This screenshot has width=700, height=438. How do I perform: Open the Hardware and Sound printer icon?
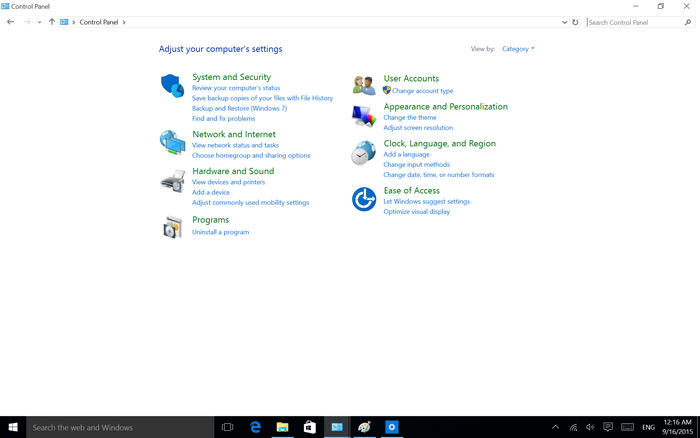point(172,181)
